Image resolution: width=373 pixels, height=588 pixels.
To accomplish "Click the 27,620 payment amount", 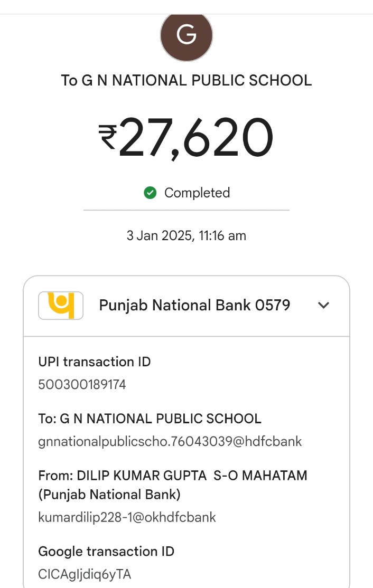I will pyautogui.click(x=195, y=138).
